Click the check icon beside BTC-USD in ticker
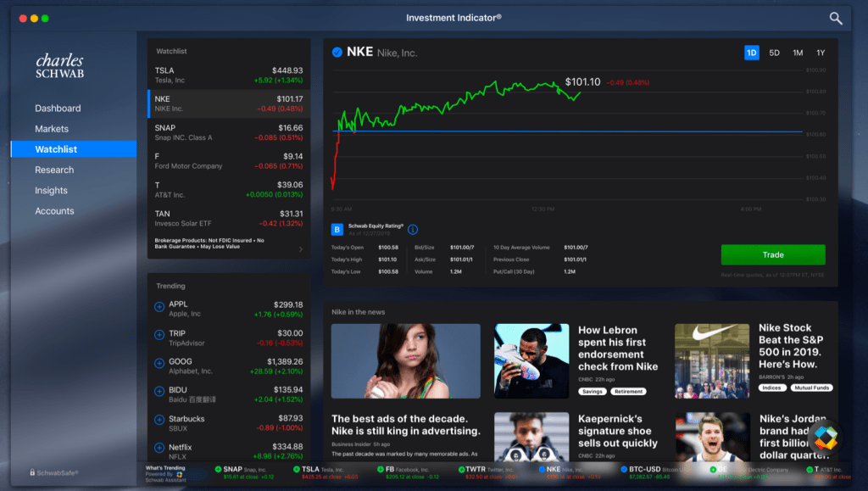Screen dimensions: 868x491 [x=624, y=470]
